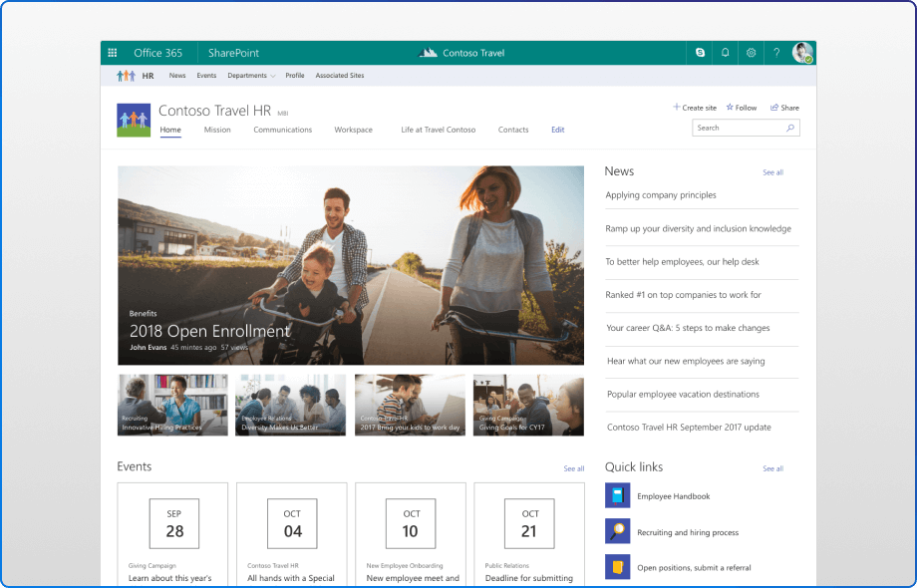Open the OCT 10 event card
Viewport: 917px width, 588px height.
coord(411,534)
